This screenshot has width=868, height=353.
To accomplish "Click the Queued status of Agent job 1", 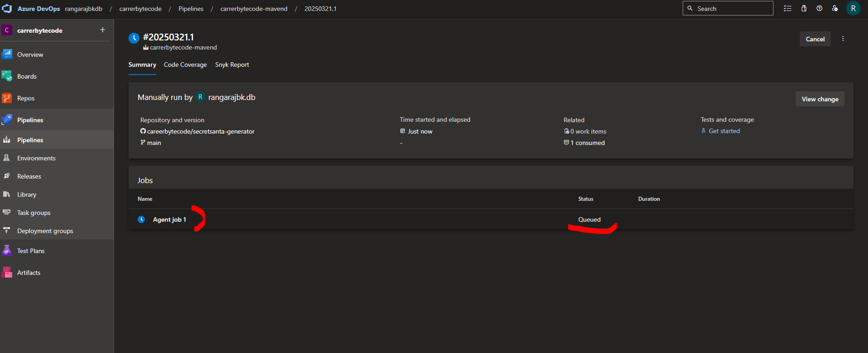I will click(589, 219).
